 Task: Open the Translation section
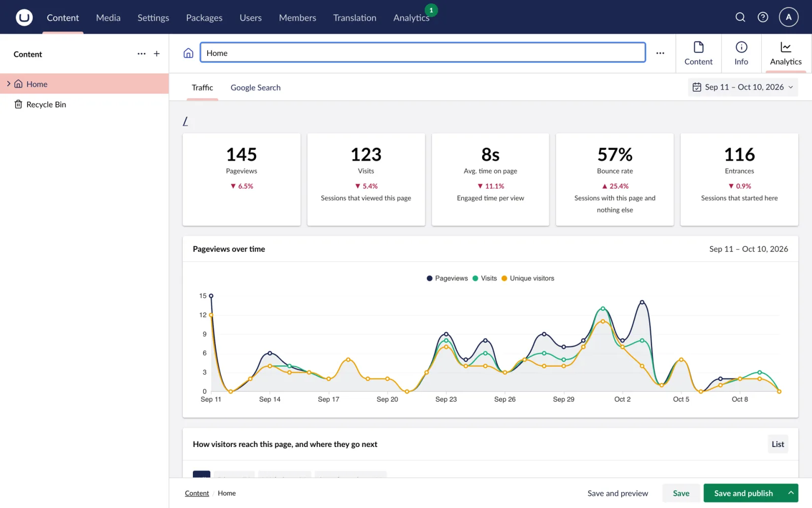355,18
